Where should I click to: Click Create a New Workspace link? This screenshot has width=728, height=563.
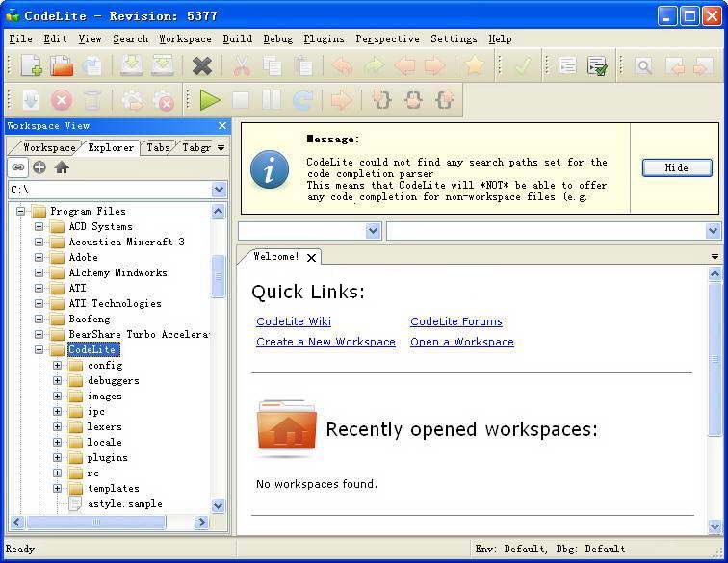click(325, 342)
